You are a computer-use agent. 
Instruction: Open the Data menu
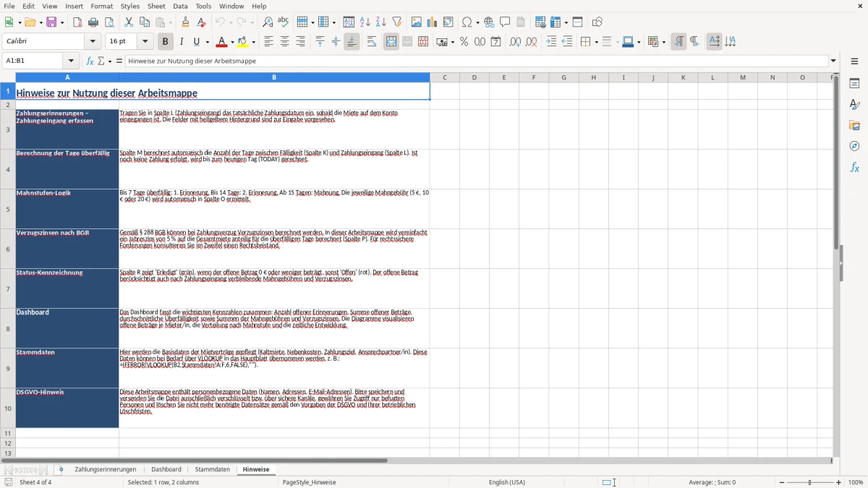coord(180,6)
